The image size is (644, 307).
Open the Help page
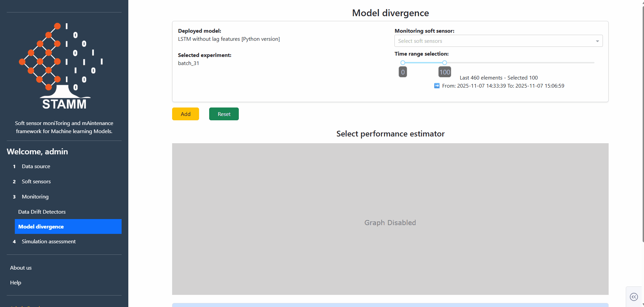point(15,282)
